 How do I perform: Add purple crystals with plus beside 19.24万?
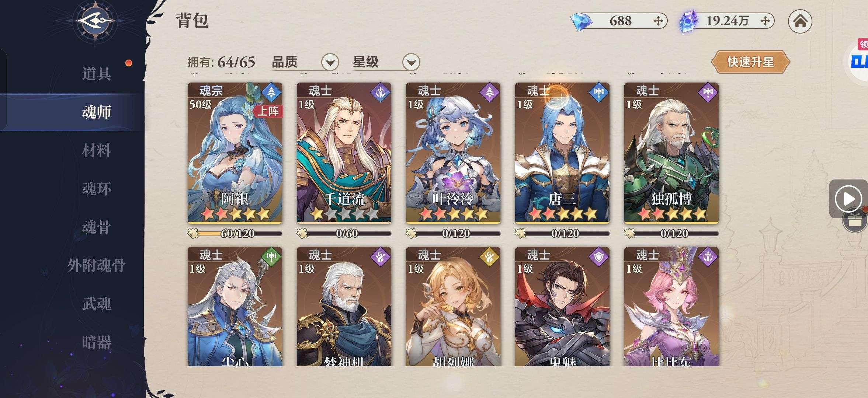tap(765, 21)
